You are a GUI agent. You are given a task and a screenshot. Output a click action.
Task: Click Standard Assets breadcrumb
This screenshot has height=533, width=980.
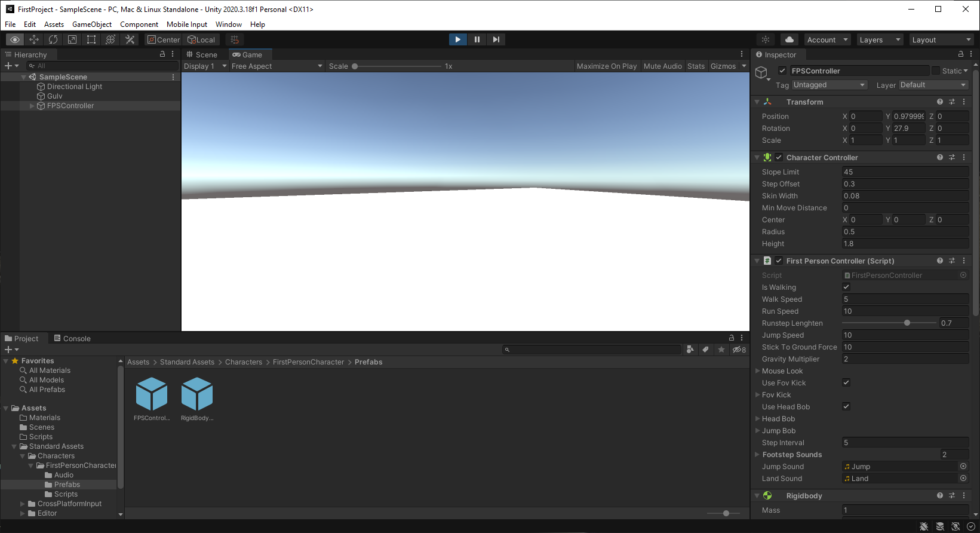coord(187,362)
